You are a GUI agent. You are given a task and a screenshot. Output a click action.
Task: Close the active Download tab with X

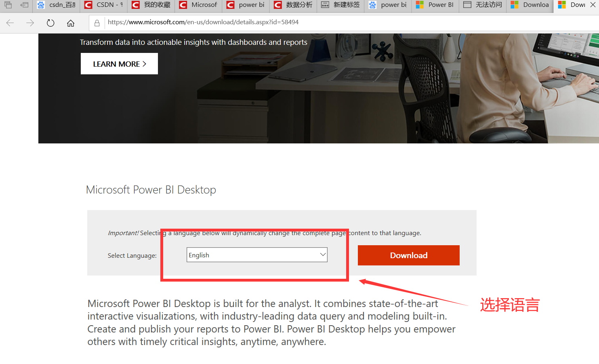click(x=593, y=5)
